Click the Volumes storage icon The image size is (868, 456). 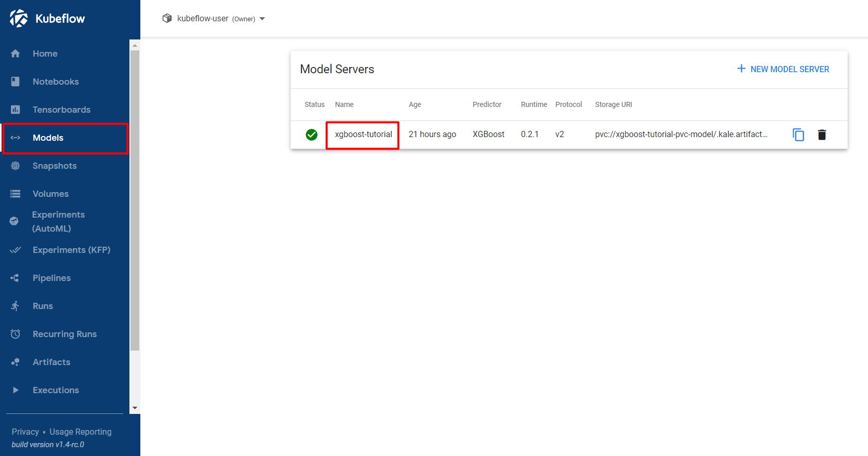(16, 194)
